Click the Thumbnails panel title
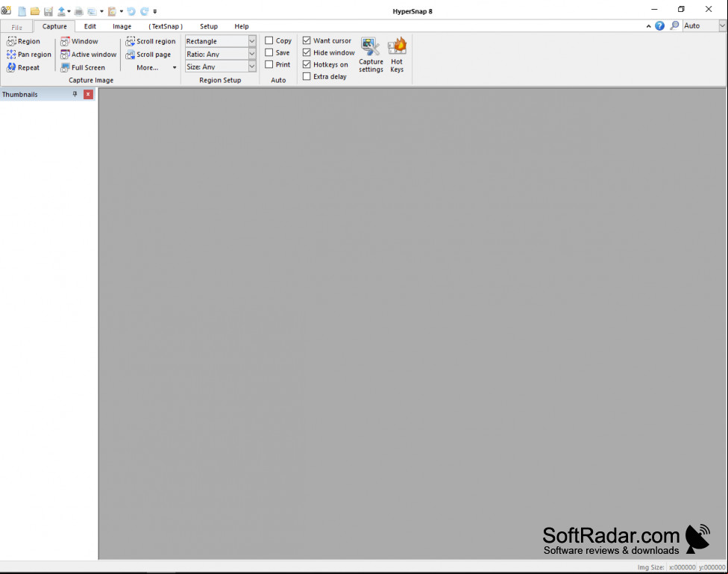This screenshot has width=728, height=574. click(20, 94)
